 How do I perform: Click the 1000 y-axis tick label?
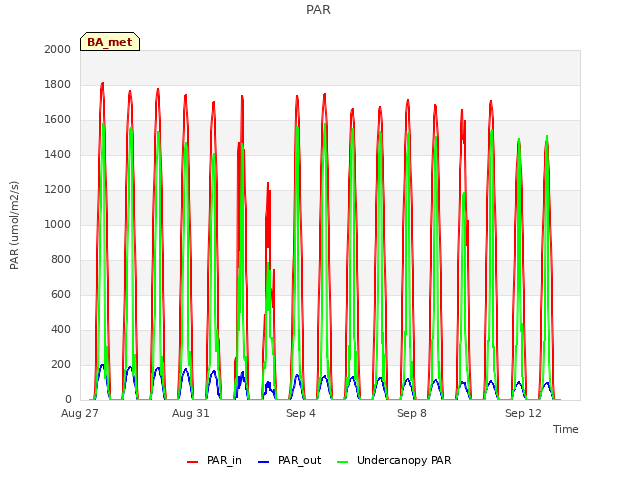coord(58,224)
